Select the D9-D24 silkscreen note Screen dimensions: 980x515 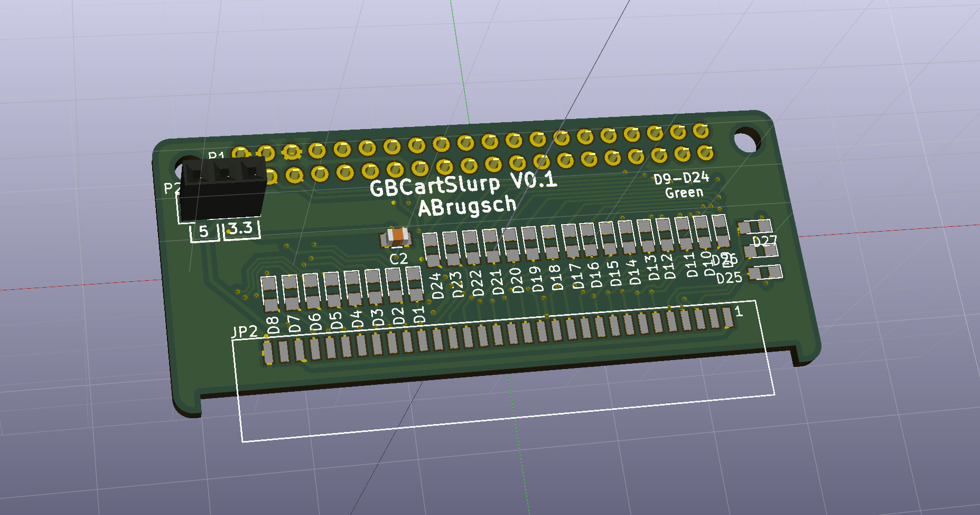click(682, 178)
